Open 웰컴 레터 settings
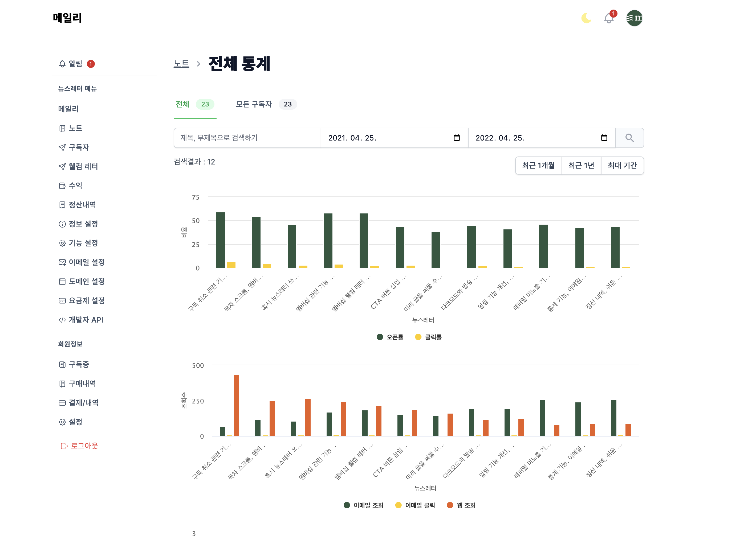The height and width of the screenshot is (536, 756). [x=83, y=167]
